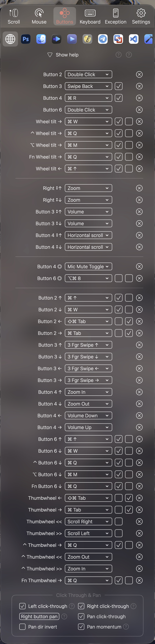Click the Right button pan button
155x644 pixels.
39,616
